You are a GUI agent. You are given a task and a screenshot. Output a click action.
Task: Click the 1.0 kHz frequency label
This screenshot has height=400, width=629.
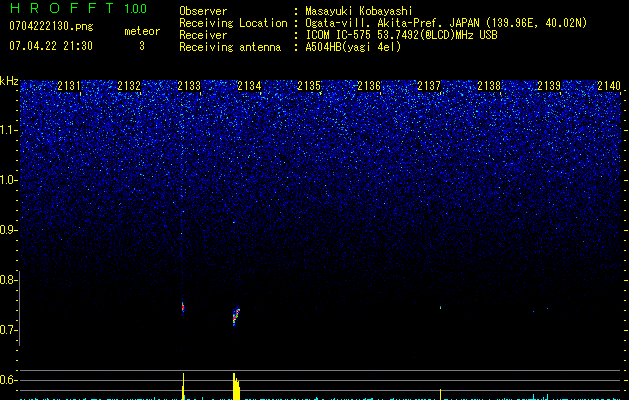click(8, 180)
